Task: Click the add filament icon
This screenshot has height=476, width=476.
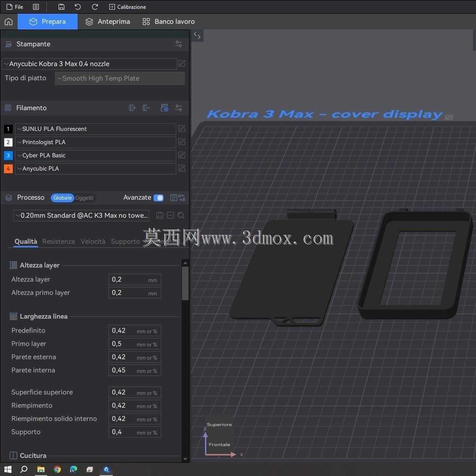Action: 132,108
